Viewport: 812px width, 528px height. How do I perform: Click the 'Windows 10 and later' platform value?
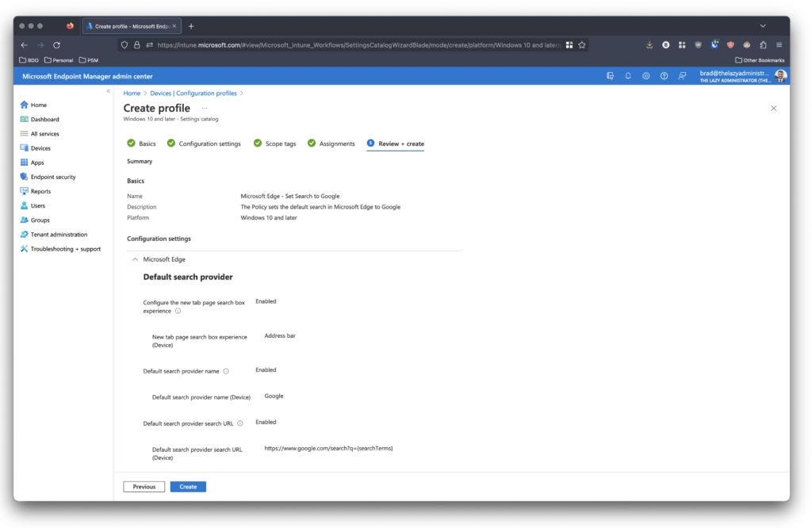269,218
